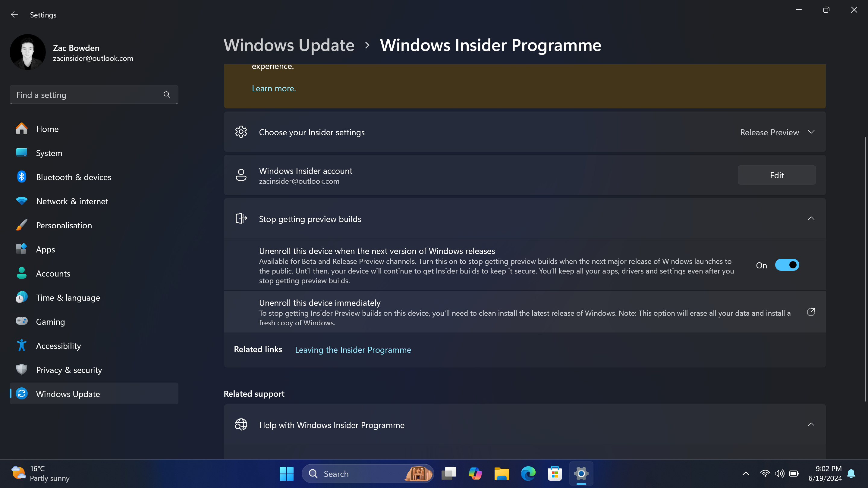The image size is (868, 488).
Task: Click Leaving the Insider Programme link
Action: [x=353, y=349]
